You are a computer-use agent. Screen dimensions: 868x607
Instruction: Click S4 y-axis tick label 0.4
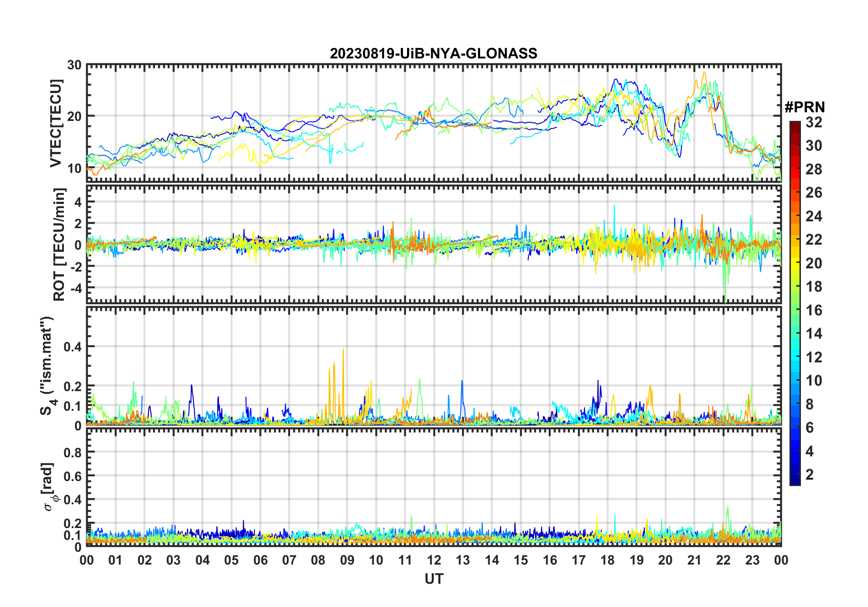point(73,347)
